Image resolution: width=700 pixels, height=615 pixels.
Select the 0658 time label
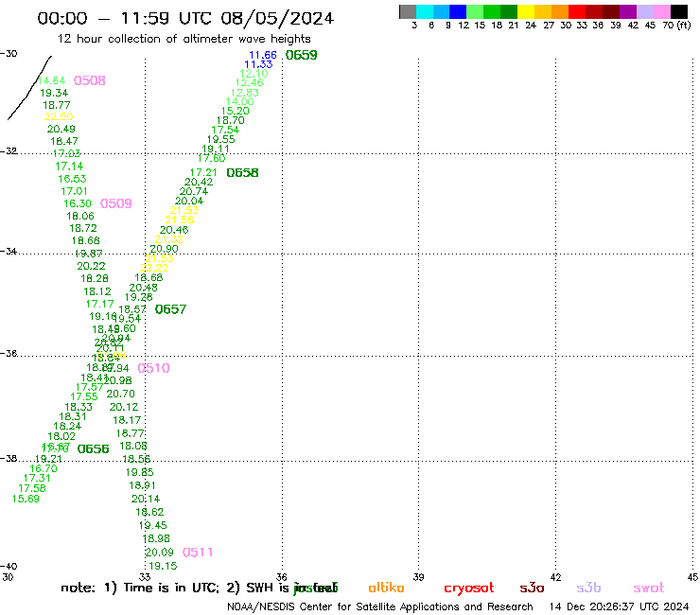click(x=242, y=173)
